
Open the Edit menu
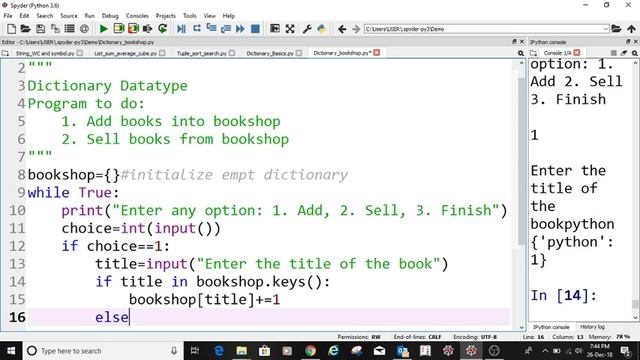point(24,16)
